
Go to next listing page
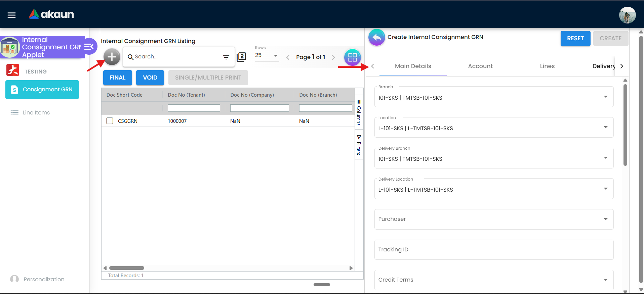333,57
